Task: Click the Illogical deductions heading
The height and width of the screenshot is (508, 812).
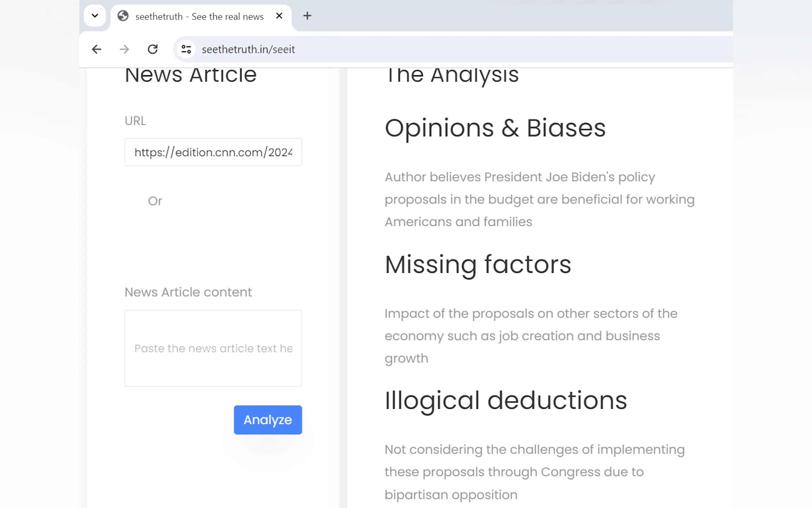Action: click(505, 401)
